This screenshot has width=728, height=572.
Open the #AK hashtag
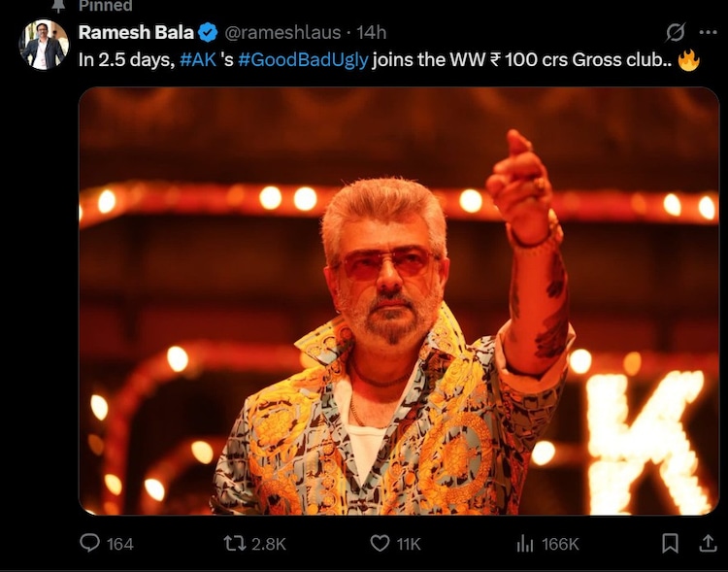[199, 60]
